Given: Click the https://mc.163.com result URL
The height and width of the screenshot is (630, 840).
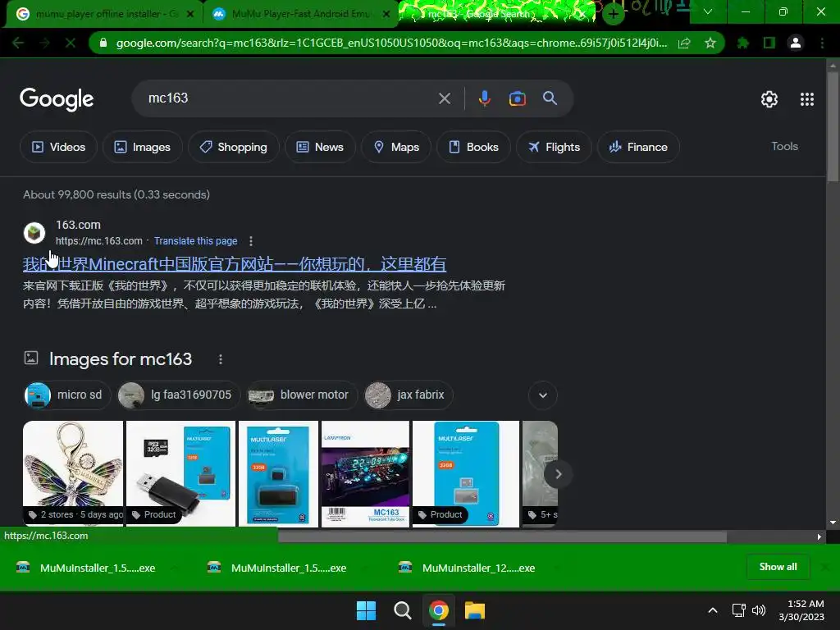Looking at the screenshot, I should tap(99, 241).
